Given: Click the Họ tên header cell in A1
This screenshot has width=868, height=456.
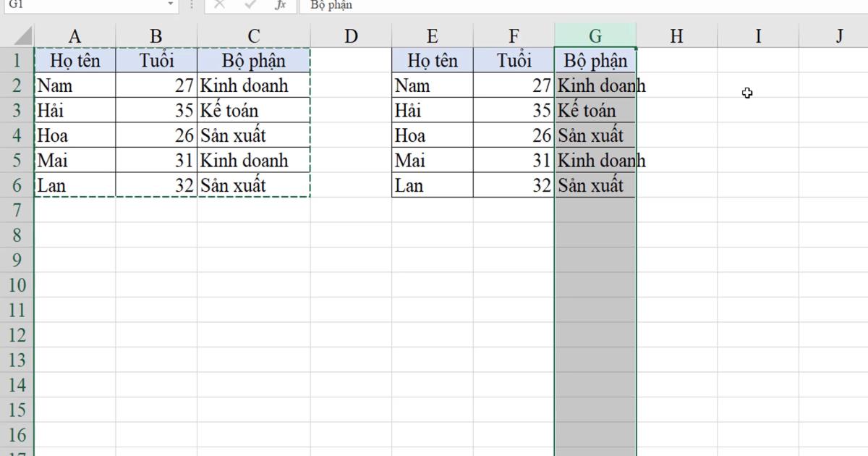Looking at the screenshot, I should tap(75, 60).
